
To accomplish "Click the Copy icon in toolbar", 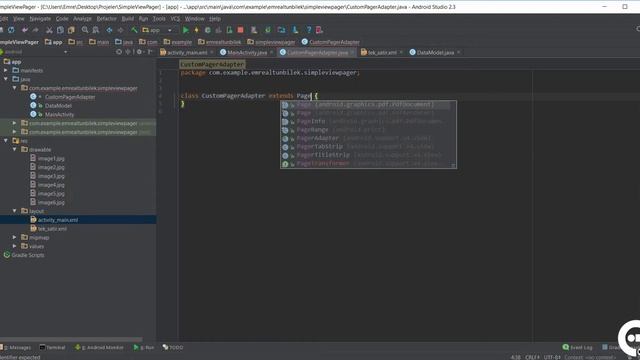I will coord(60,30).
